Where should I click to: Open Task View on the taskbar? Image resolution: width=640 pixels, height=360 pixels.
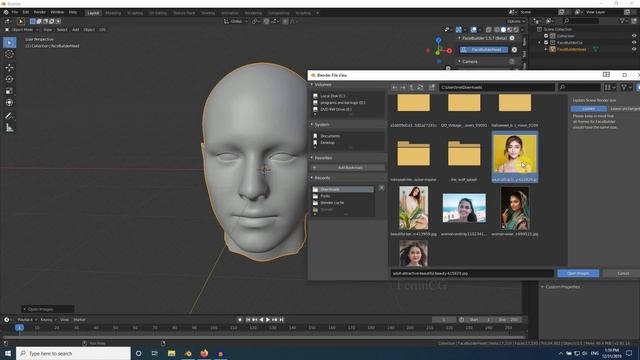(x=155, y=353)
